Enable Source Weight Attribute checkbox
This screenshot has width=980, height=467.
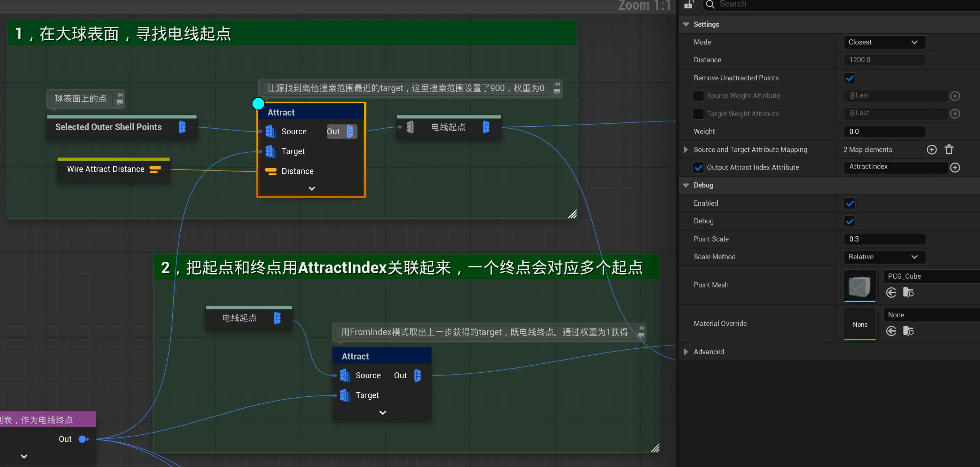(x=698, y=96)
